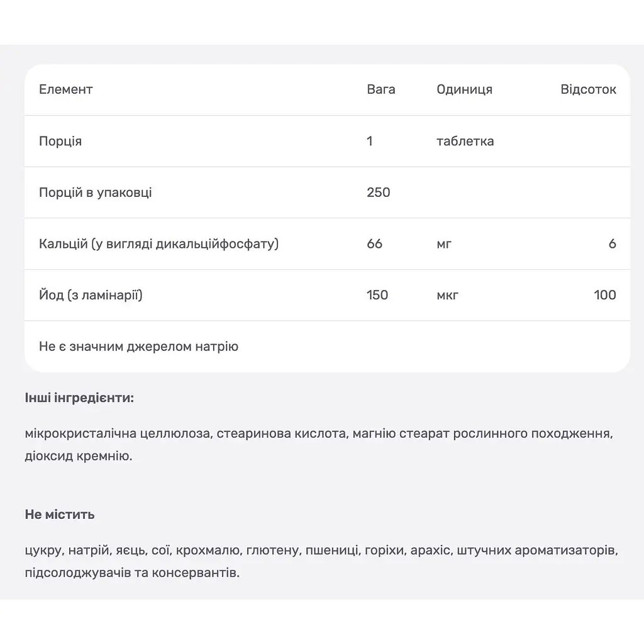This screenshot has width=644, height=644.
Task: Click the calcium percent value 6
Action: [612, 244]
